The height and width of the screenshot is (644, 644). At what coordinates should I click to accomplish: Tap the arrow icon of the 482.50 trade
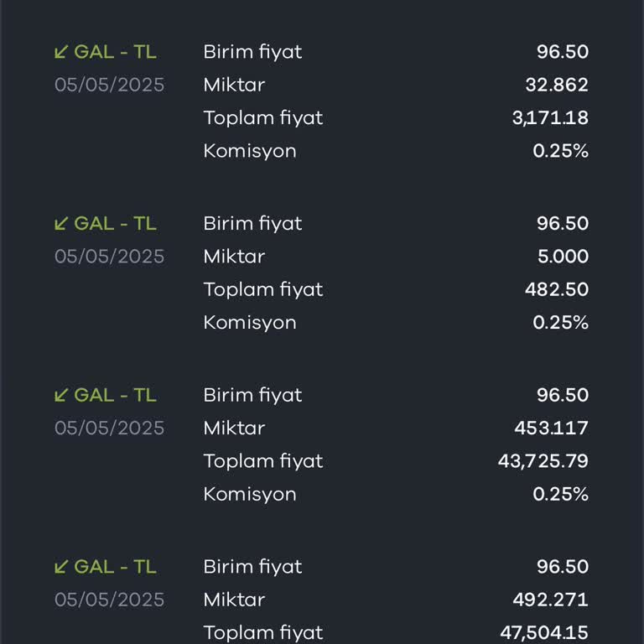click(x=60, y=224)
